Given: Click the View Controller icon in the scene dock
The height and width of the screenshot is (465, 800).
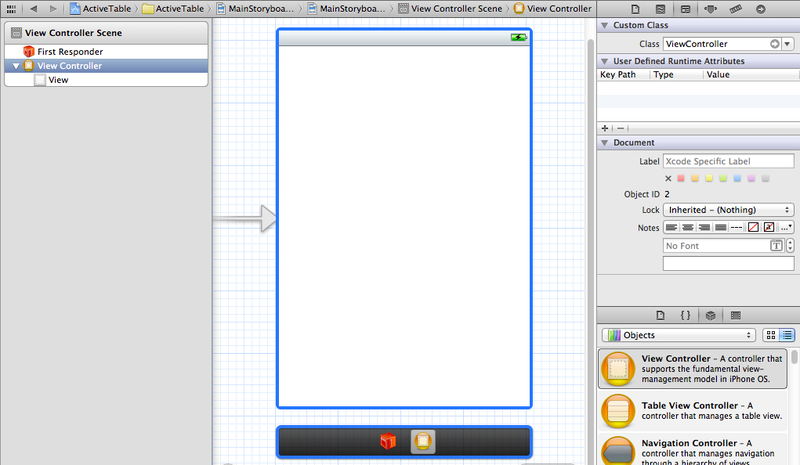Looking at the screenshot, I should 423,441.
